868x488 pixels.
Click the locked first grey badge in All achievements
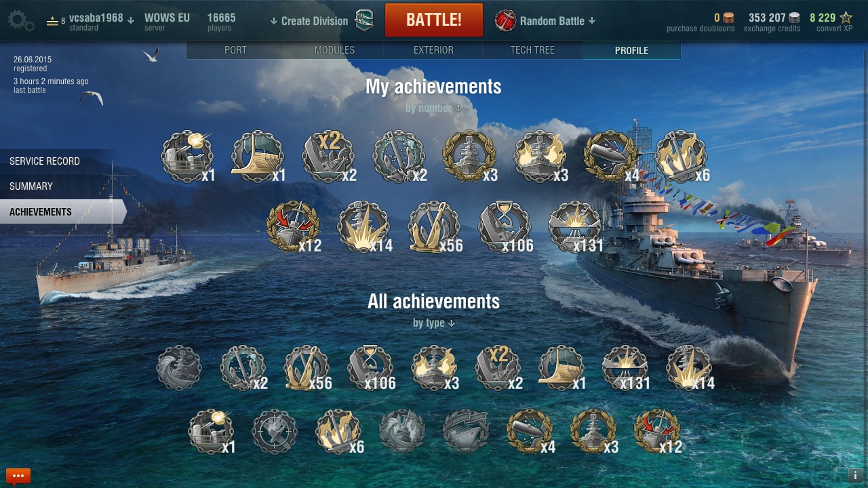(x=179, y=368)
